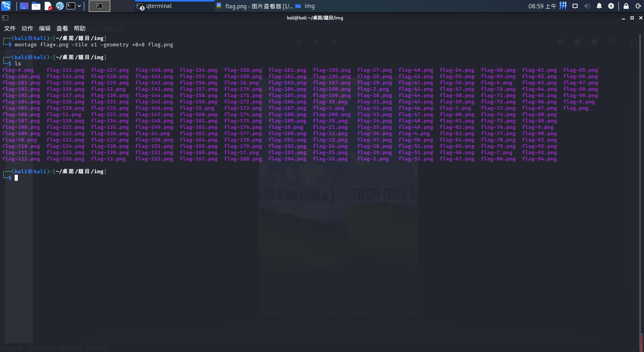This screenshot has width=644, height=352.
Task: Click the log out icon
Action: point(638,6)
